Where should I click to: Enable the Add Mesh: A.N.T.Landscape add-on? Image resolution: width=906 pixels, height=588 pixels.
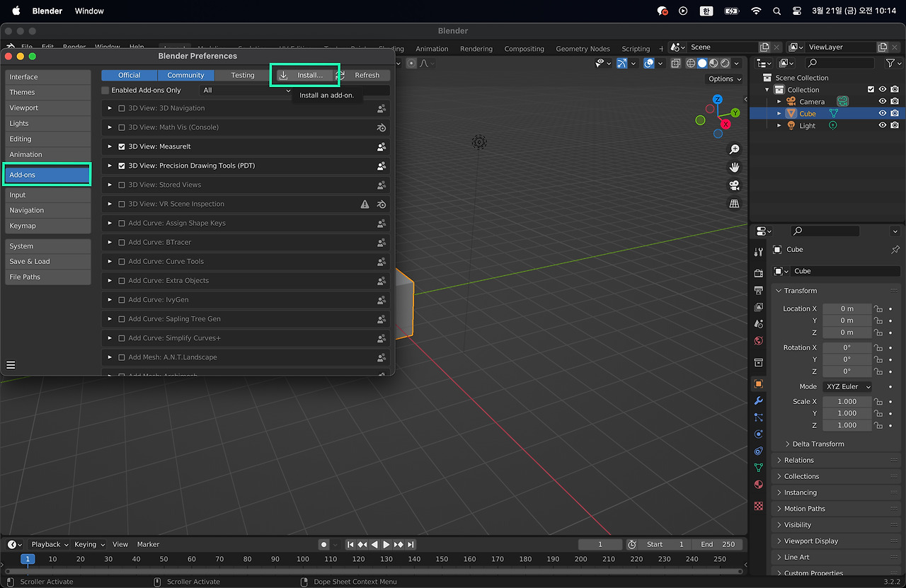point(122,357)
